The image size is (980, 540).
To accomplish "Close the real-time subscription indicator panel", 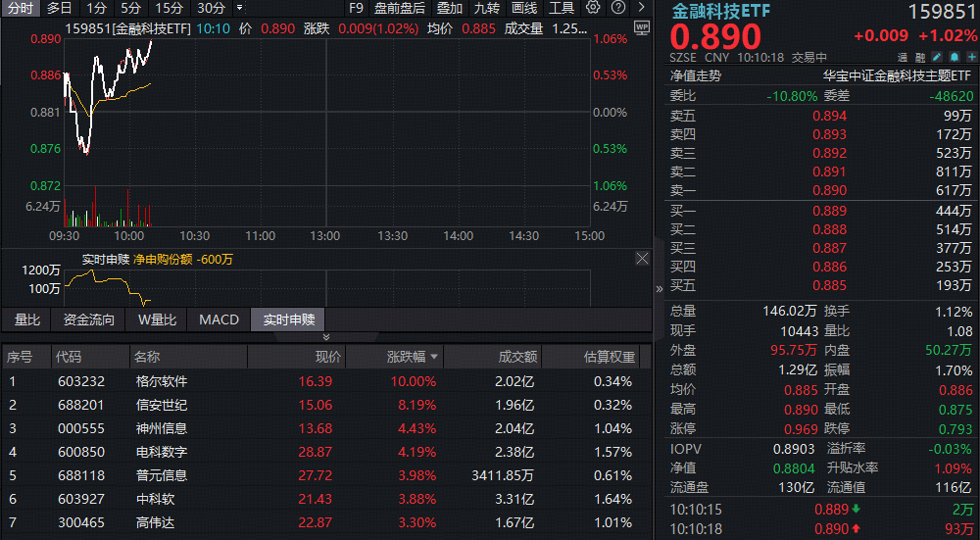I will [642, 259].
